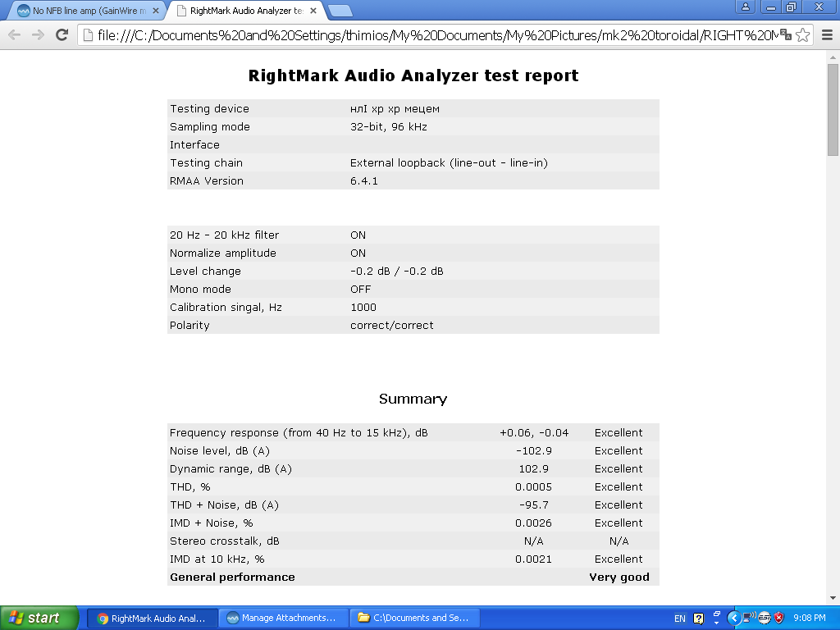Viewport: 840px width, 630px height.
Task: Select noise level value -102.9
Action: tap(533, 451)
